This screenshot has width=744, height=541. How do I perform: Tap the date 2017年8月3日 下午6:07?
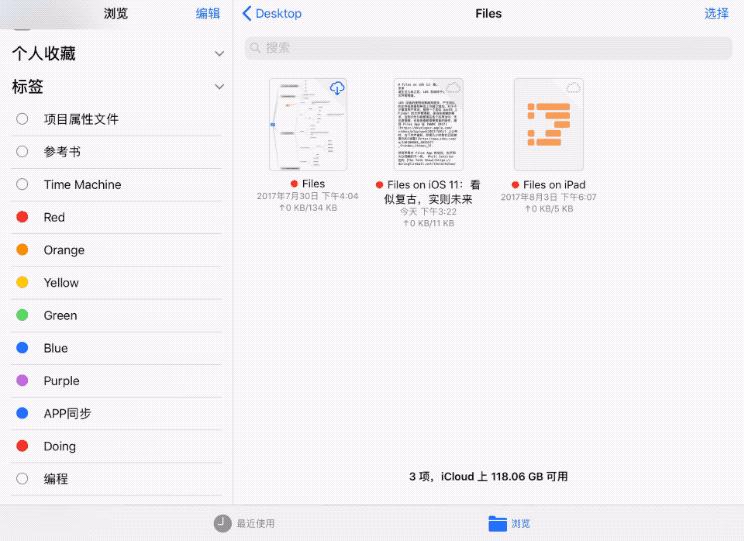549,197
